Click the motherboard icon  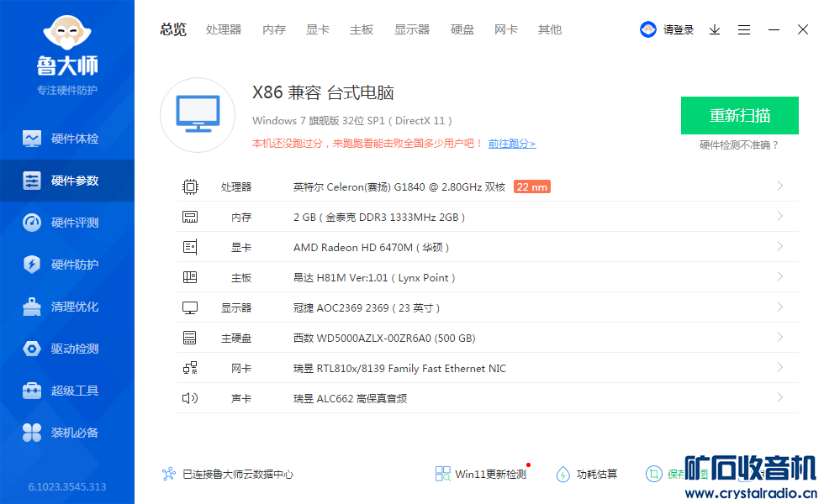(x=190, y=277)
